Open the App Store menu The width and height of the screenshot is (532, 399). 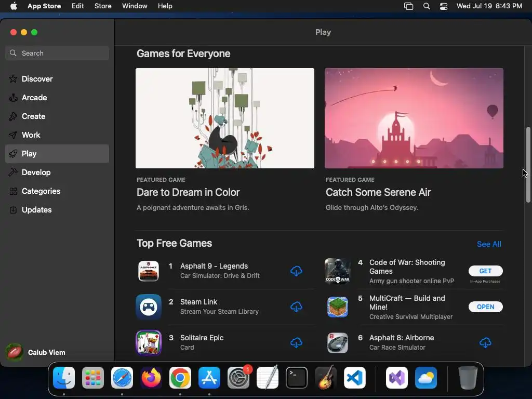(44, 6)
